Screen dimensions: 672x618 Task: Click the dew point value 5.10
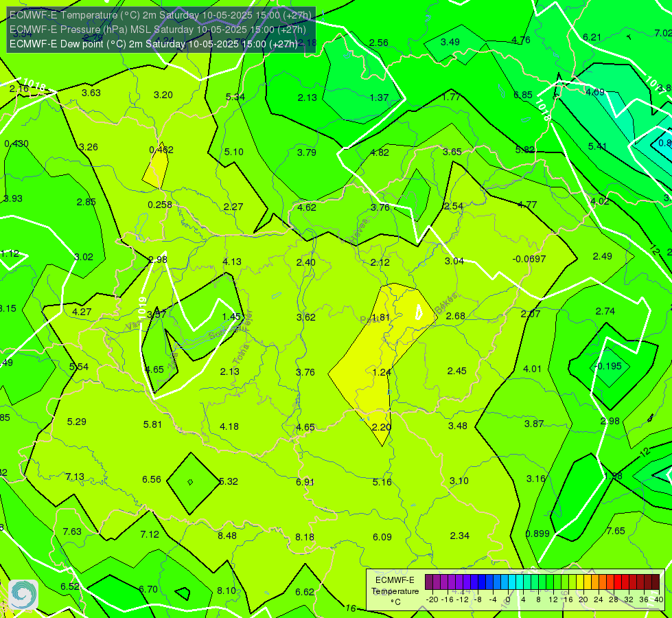pyautogui.click(x=234, y=152)
